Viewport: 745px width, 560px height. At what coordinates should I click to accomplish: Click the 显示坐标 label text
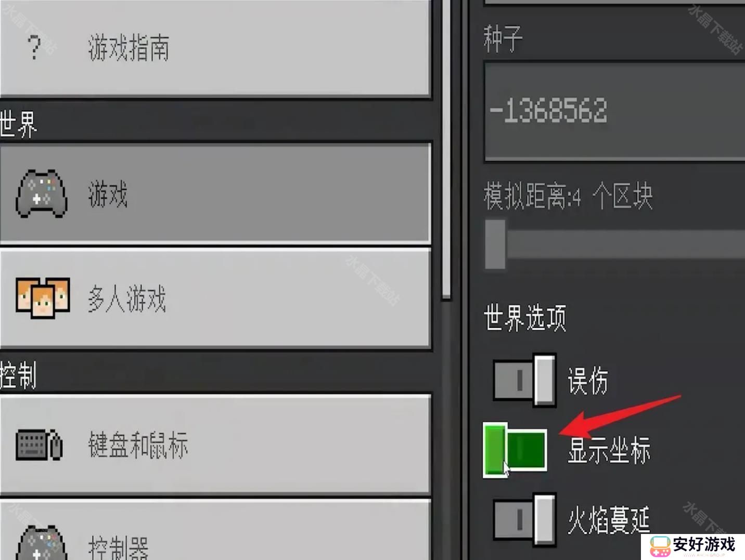(609, 450)
